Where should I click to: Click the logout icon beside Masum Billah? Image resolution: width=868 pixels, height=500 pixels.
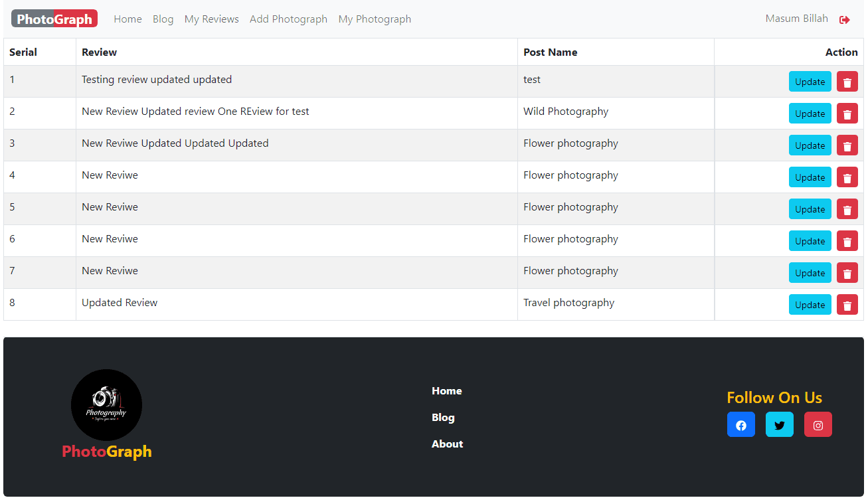point(845,20)
